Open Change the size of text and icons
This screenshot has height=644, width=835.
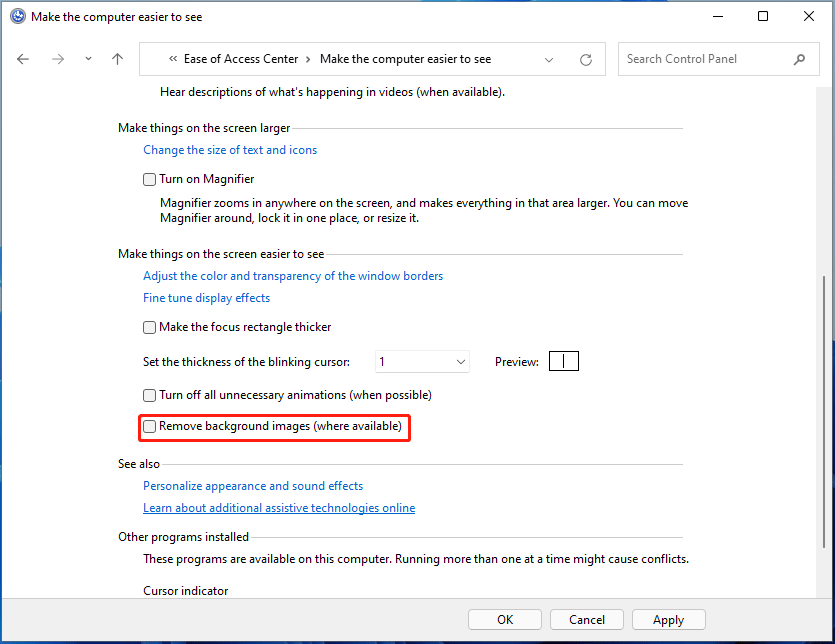[230, 149]
